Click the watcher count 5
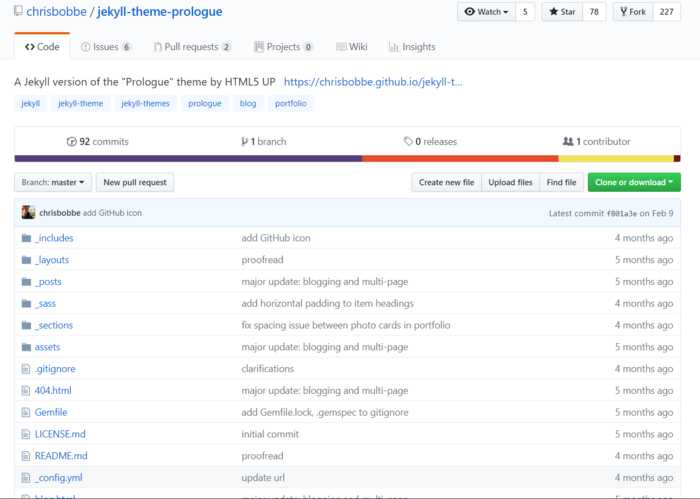This screenshot has width=700, height=499. pyautogui.click(x=525, y=12)
